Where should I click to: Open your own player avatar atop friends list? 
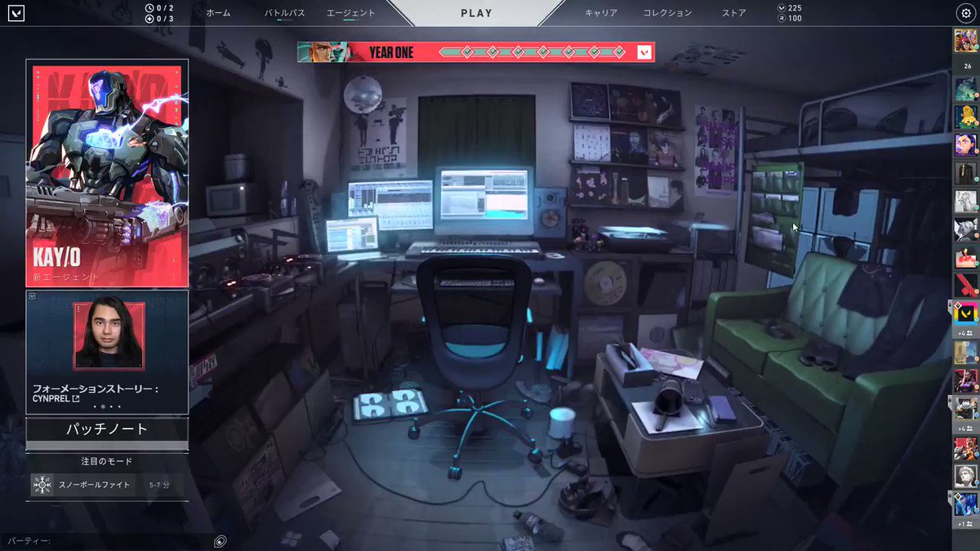965,41
